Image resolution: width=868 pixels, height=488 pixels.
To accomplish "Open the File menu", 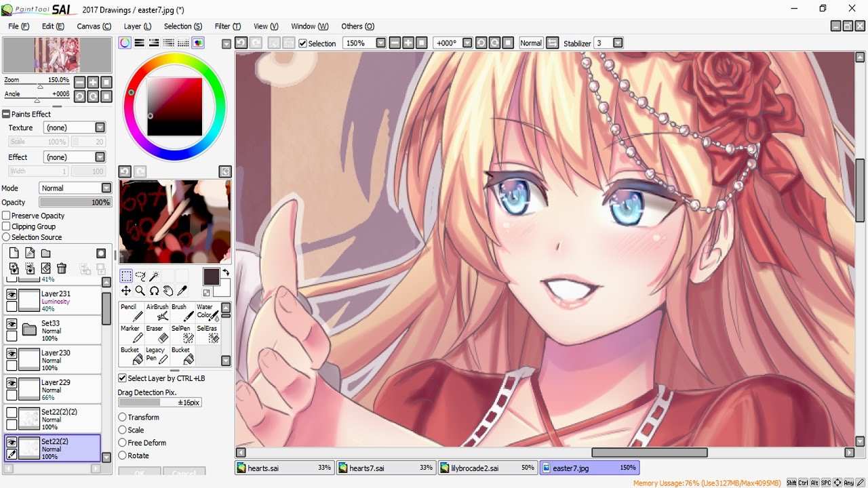I will (x=18, y=26).
